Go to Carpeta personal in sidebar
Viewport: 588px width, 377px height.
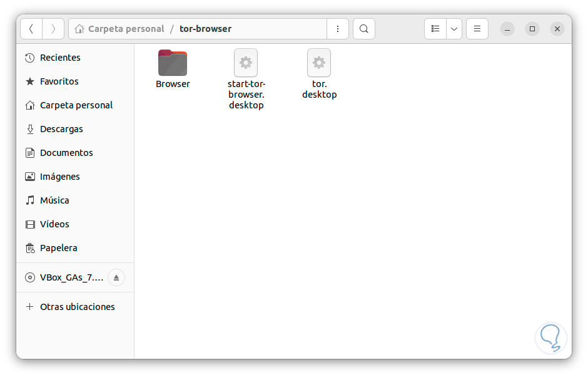coord(75,105)
